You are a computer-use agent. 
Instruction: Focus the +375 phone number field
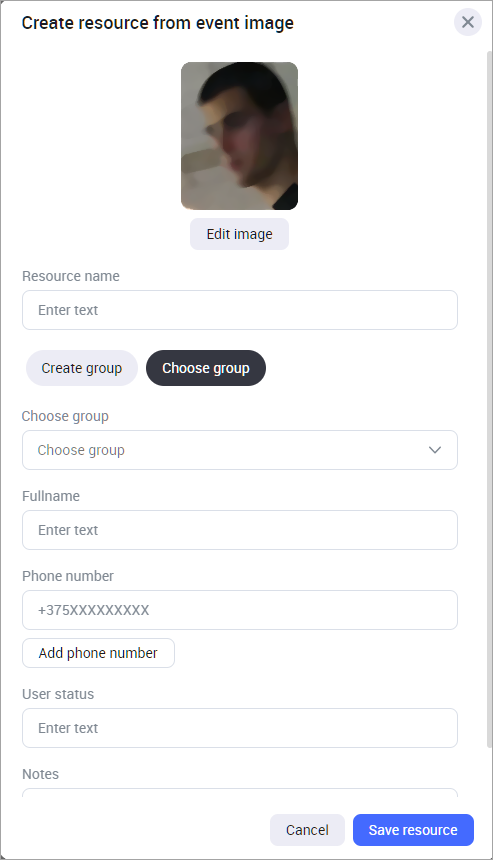coord(240,610)
